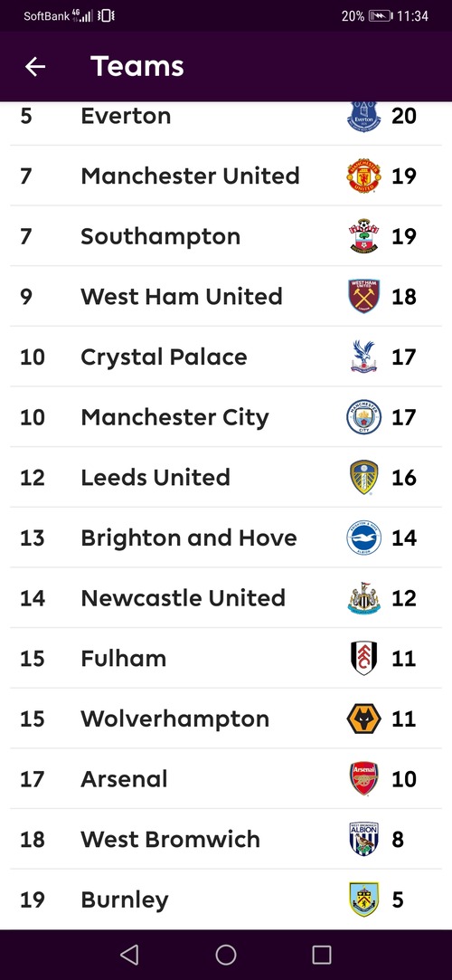Tap the Southampton club crest

click(x=364, y=236)
